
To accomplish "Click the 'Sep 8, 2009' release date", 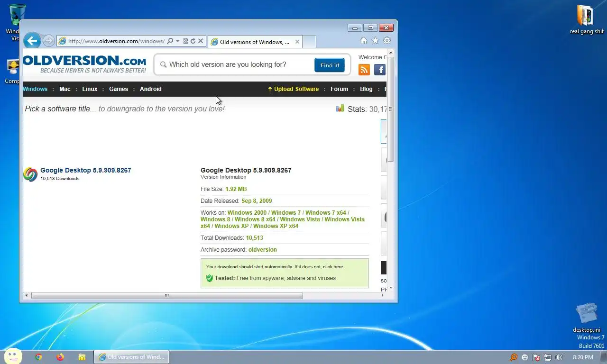I will (x=257, y=201).
